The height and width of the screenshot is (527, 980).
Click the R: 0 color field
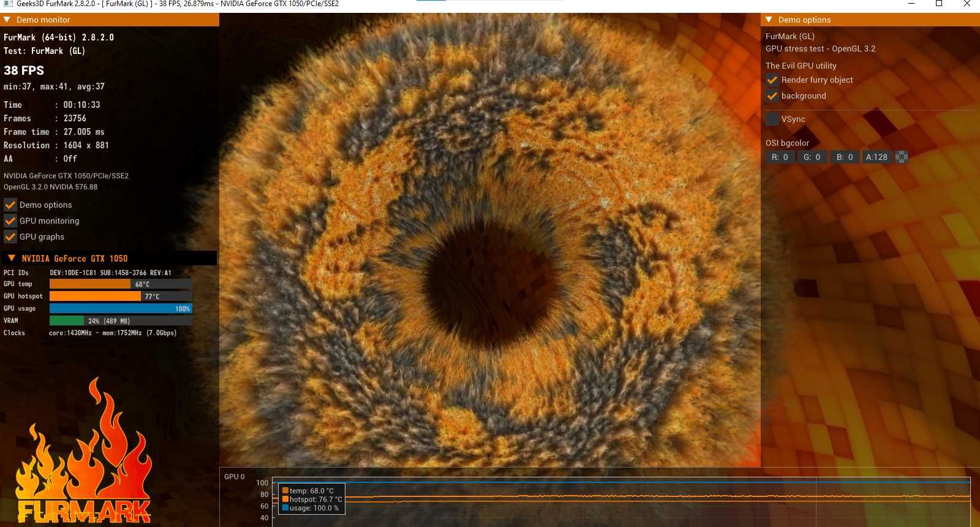coord(780,157)
